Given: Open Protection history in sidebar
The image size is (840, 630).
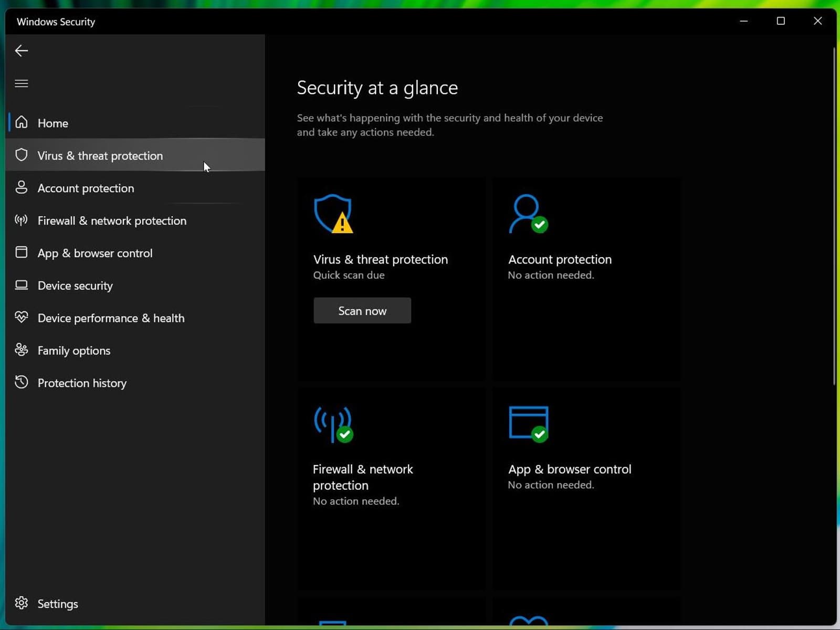Looking at the screenshot, I should (135, 383).
